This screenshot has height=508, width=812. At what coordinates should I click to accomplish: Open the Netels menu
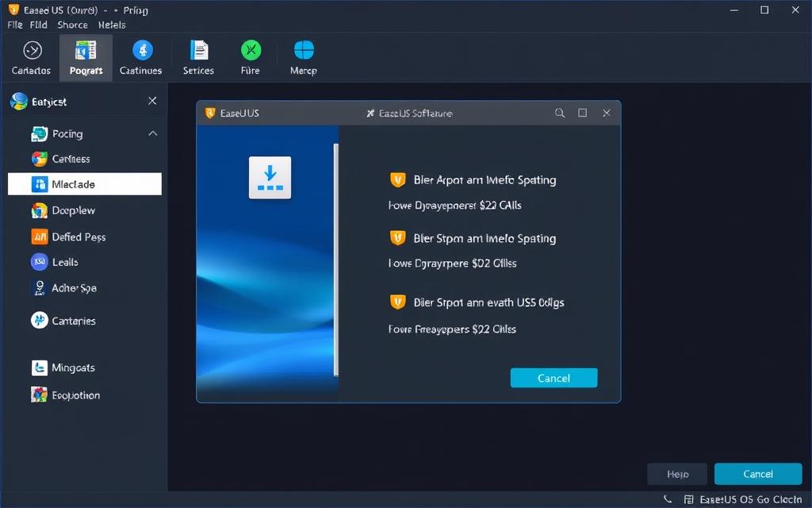(x=112, y=25)
